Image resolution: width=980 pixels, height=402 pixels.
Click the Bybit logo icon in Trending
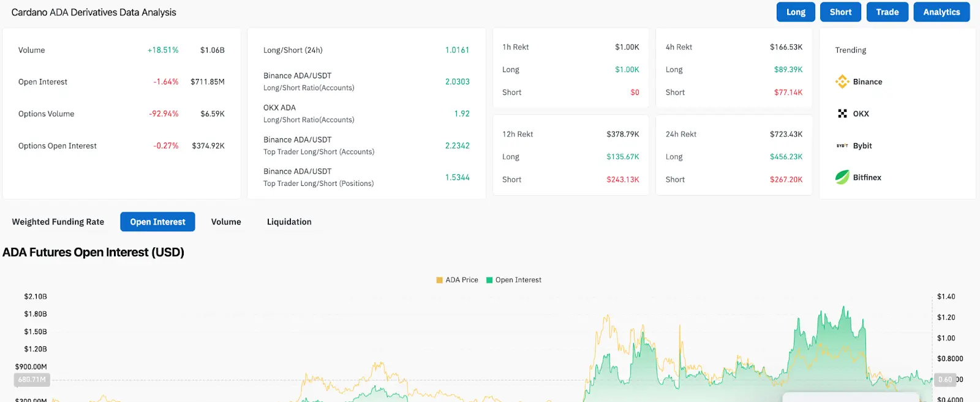tap(842, 146)
